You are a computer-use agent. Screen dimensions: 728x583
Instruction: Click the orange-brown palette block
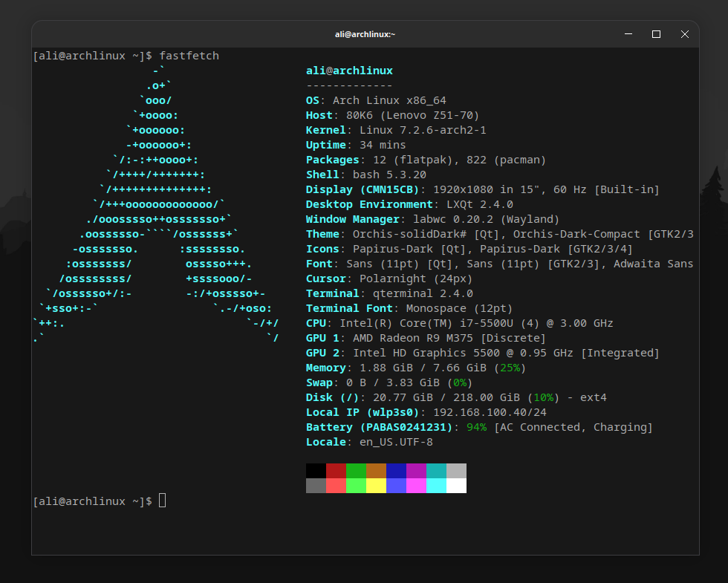(376, 471)
